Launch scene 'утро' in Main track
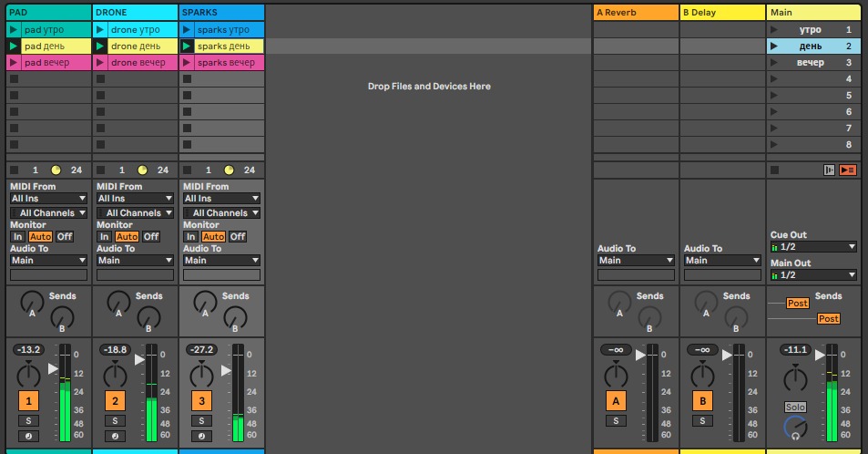 [x=774, y=29]
